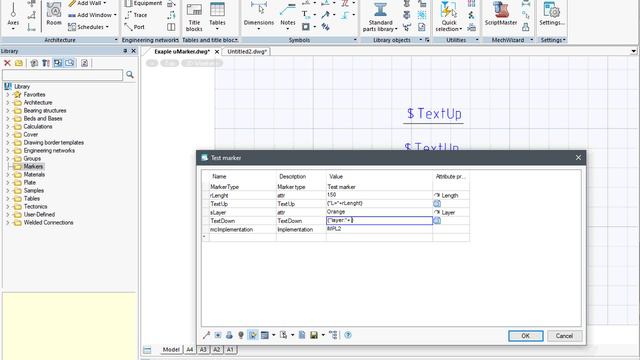Viewport: 640px width, 360px height.
Task: Click the TextDown value edit field
Action: point(379,220)
